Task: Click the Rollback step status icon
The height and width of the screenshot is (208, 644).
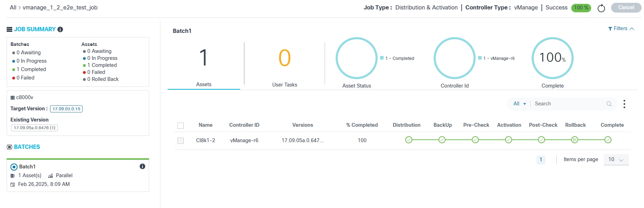Action: click(574, 140)
